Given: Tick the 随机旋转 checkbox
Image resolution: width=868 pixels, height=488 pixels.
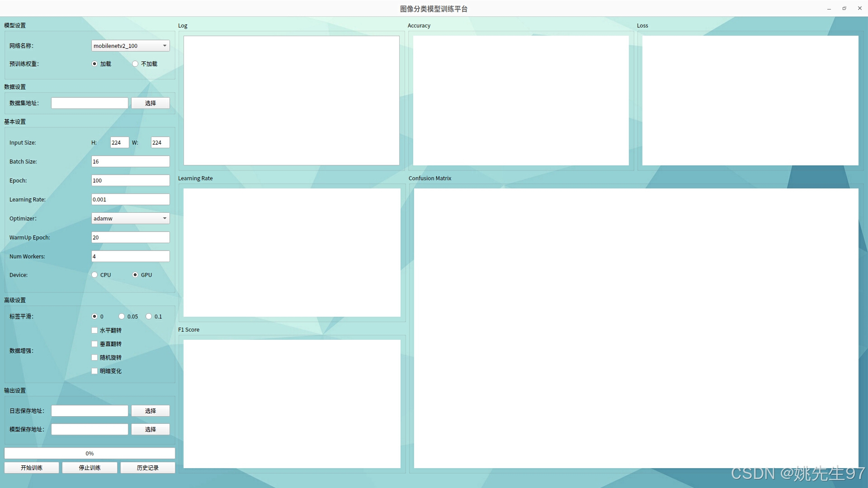Looking at the screenshot, I should point(94,357).
